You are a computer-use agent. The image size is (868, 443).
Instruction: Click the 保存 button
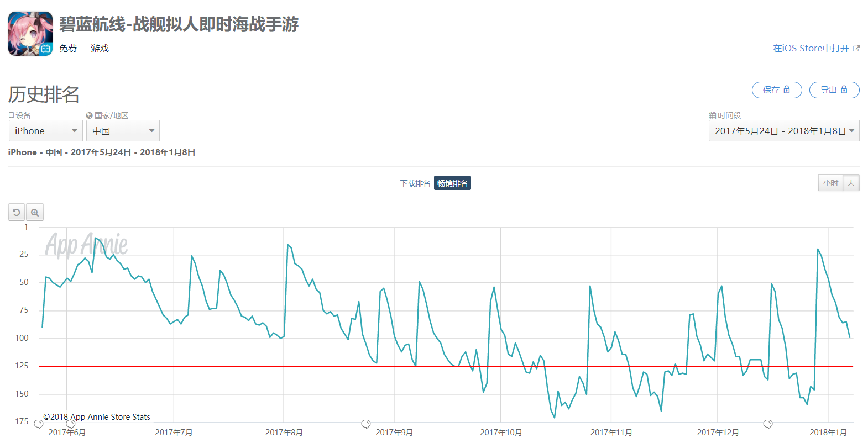click(x=777, y=90)
